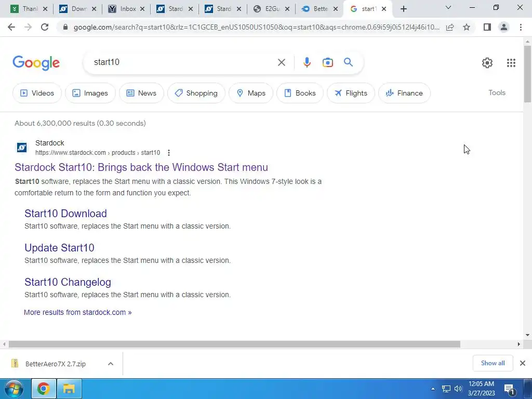Viewport: 532px width, 399px height.
Task: Click the stardock.com breadcrumb URL text
Action: (98, 153)
